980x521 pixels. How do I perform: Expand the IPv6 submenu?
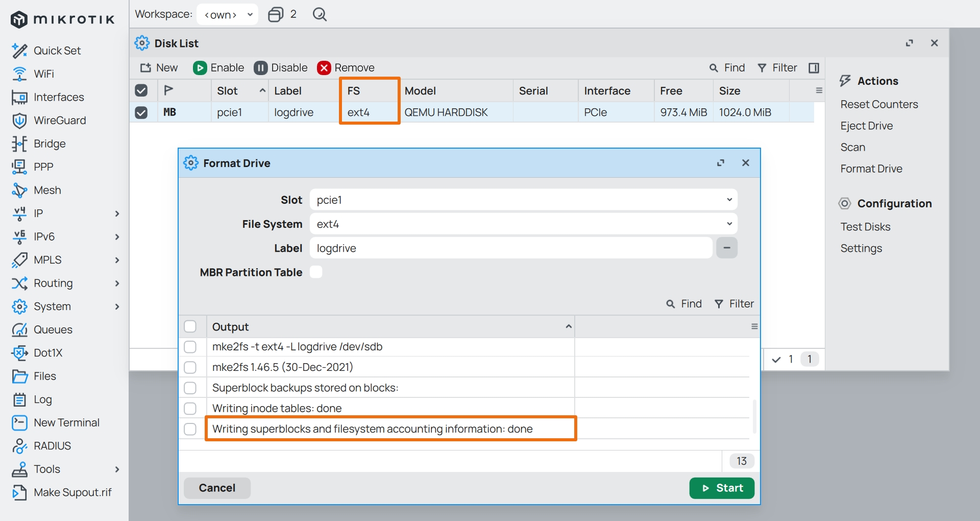point(117,236)
